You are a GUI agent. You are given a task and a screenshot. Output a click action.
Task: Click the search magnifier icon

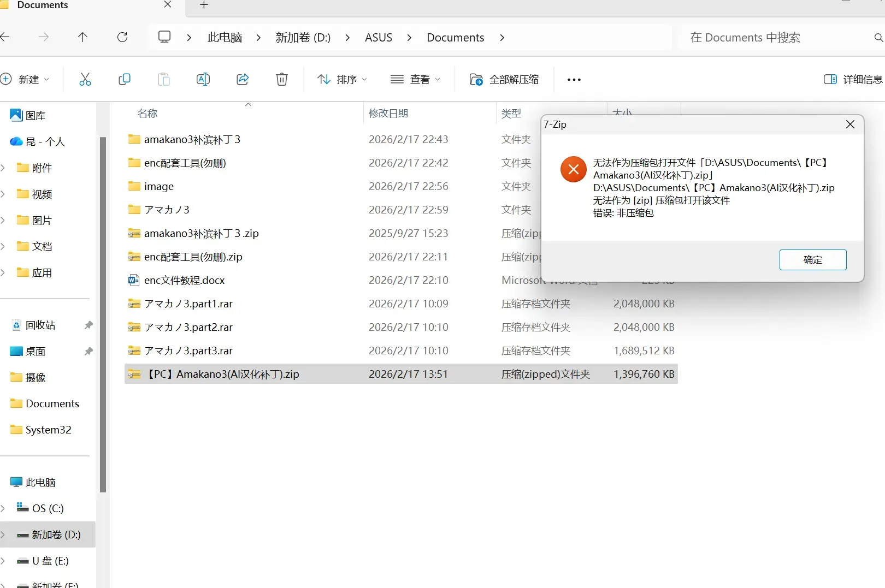[878, 38]
